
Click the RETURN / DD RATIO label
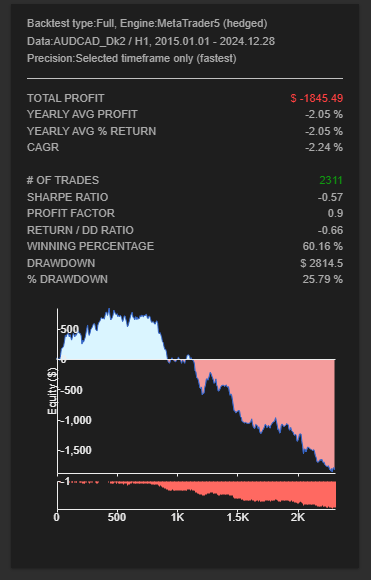[x=80, y=230]
